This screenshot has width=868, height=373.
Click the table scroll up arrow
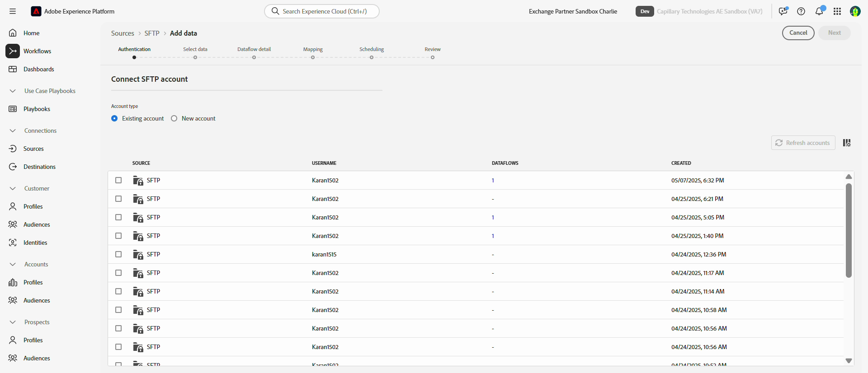tap(849, 177)
